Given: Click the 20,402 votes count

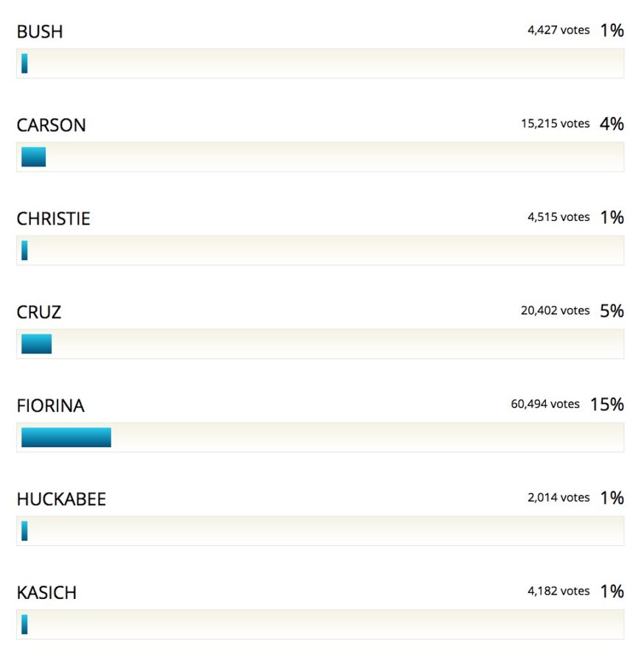Looking at the screenshot, I should tap(555, 311).
